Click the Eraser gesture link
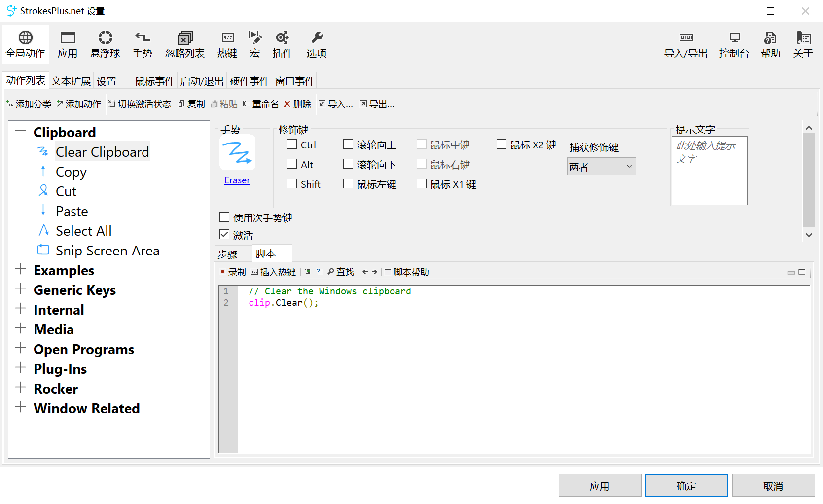Viewport: 823px width, 504px height. [x=237, y=180]
